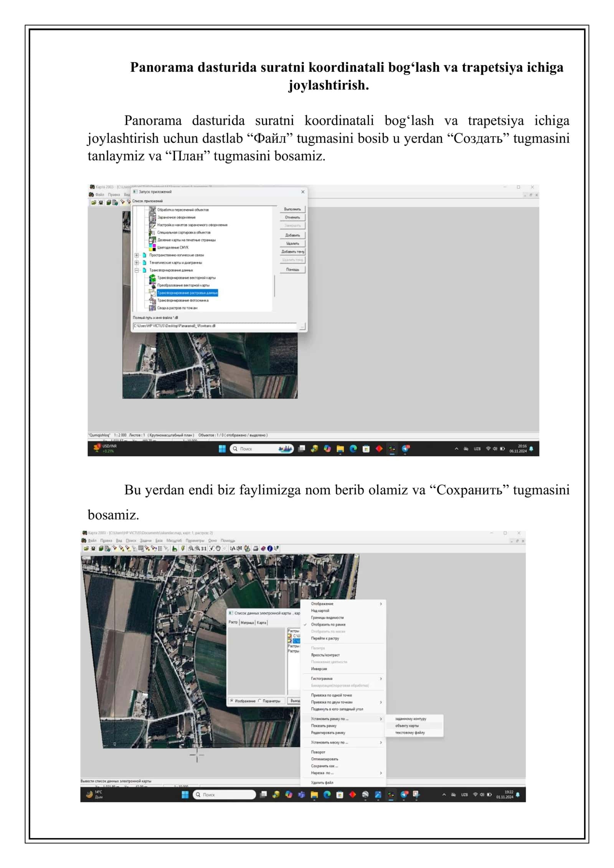This screenshot has width=614, height=868.
Task: Open the Привязка по двум точкам submenu
Action: [343, 702]
